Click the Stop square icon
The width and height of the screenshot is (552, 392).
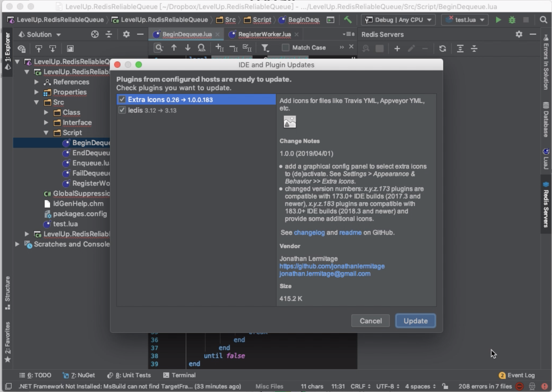(526, 20)
